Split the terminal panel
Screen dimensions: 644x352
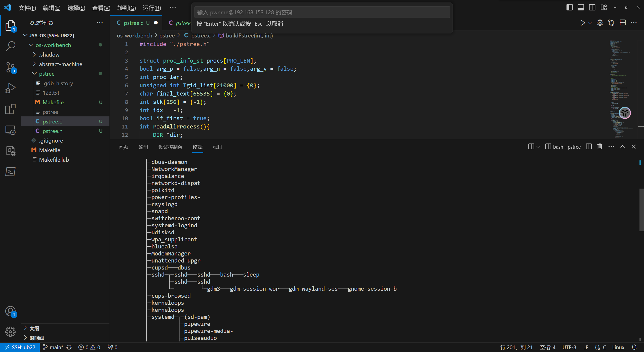pos(589,147)
